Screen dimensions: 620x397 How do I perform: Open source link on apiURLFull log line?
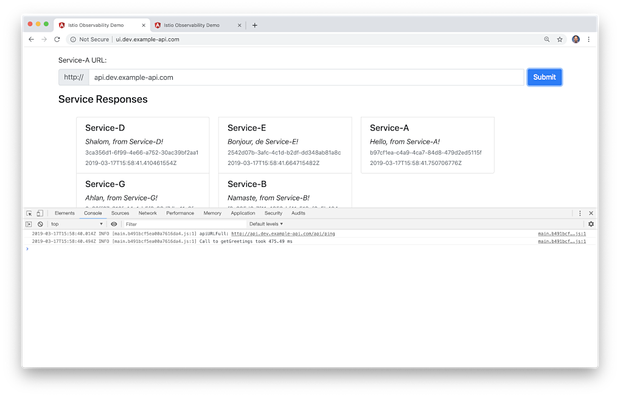pos(561,234)
